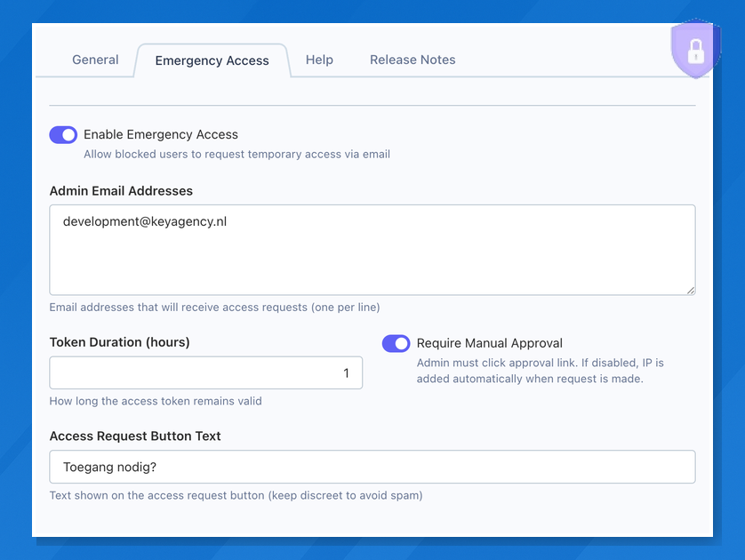This screenshot has height=560, width=745.
Task: Open the Help tab
Action: click(x=319, y=60)
